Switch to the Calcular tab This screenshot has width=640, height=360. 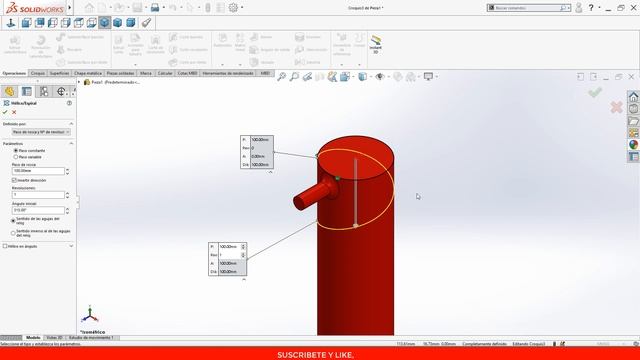pyautogui.click(x=165, y=73)
